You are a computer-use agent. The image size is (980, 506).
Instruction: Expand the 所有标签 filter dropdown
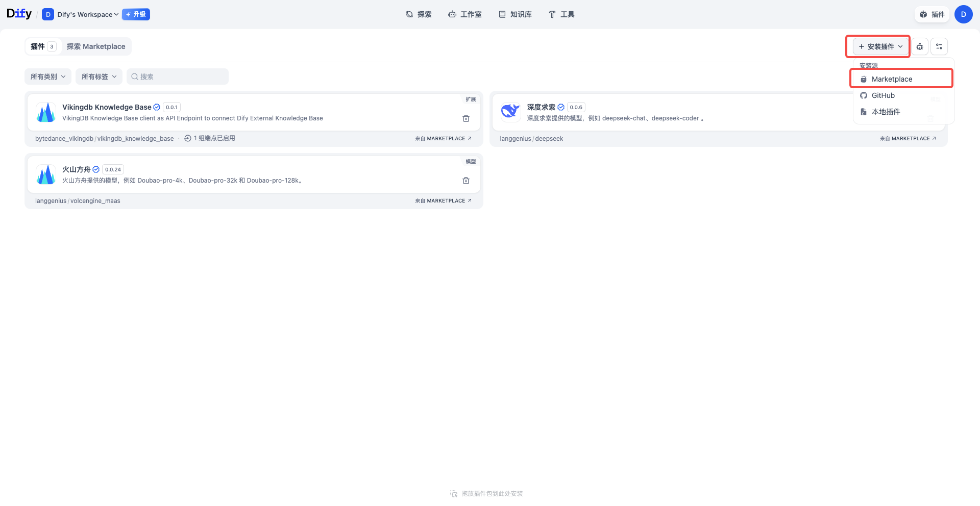click(x=99, y=77)
